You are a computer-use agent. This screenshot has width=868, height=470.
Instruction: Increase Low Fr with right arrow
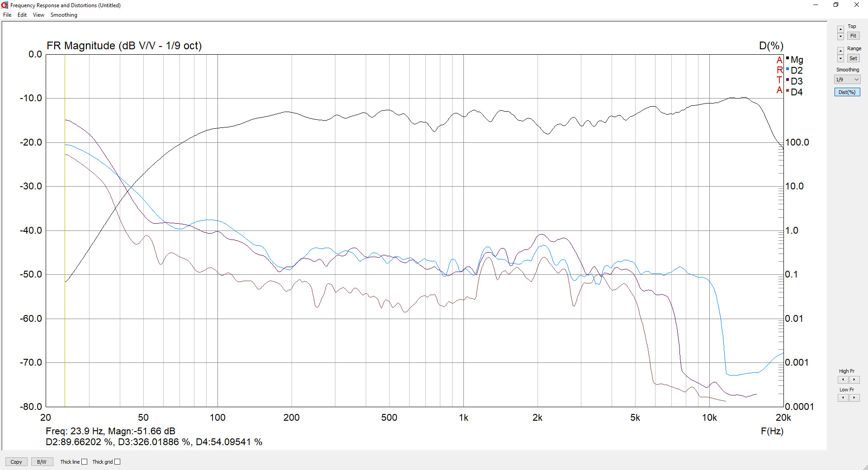[x=854, y=398]
